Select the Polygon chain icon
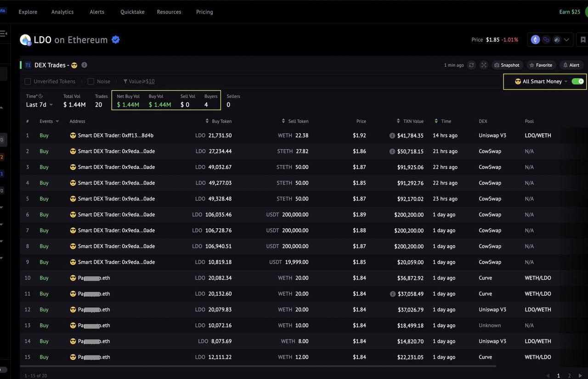 click(x=546, y=40)
